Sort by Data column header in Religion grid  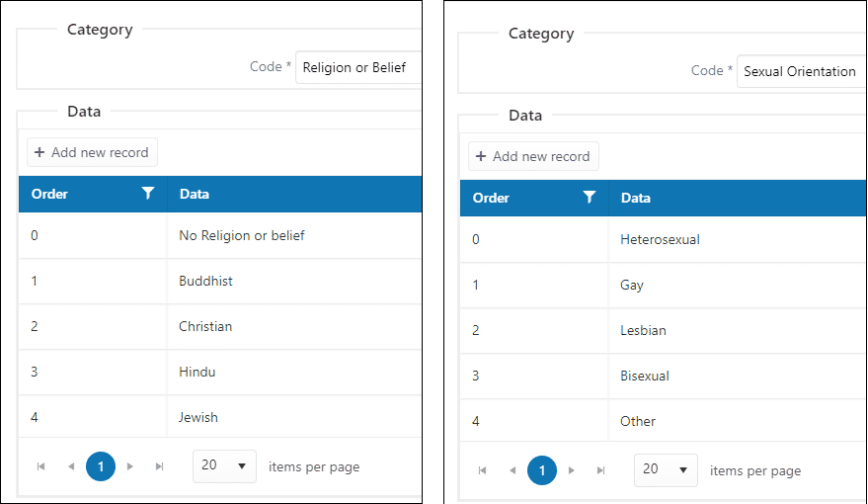click(x=195, y=194)
